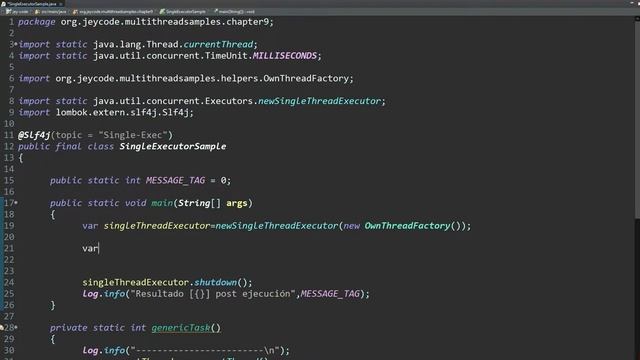Open org.jeycode.multithreadsamples.chapter9 package breadcrumb
The width and height of the screenshot is (640, 360).
116,12
